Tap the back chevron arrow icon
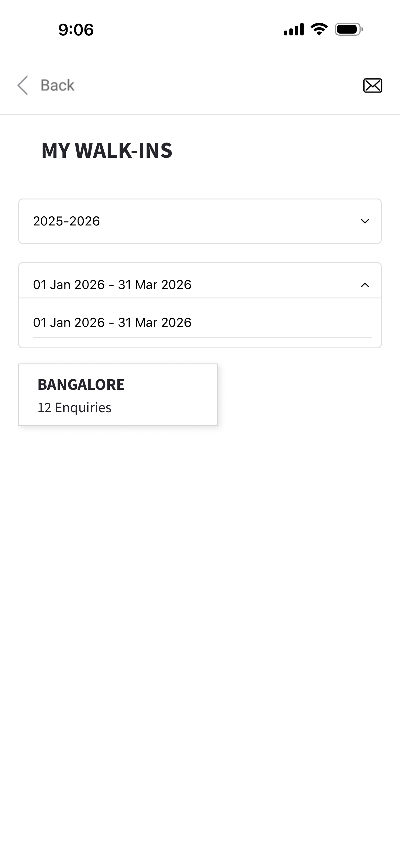This screenshot has height=868, width=400. click(23, 85)
